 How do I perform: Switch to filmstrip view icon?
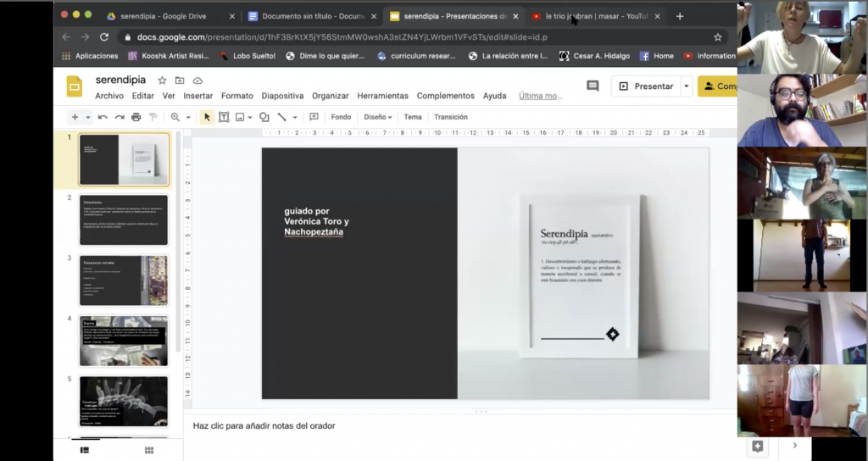tap(85, 450)
